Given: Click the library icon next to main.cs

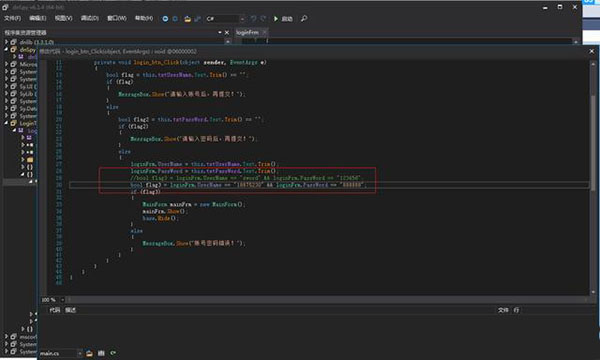Looking at the screenshot, I should tap(101, 353).
